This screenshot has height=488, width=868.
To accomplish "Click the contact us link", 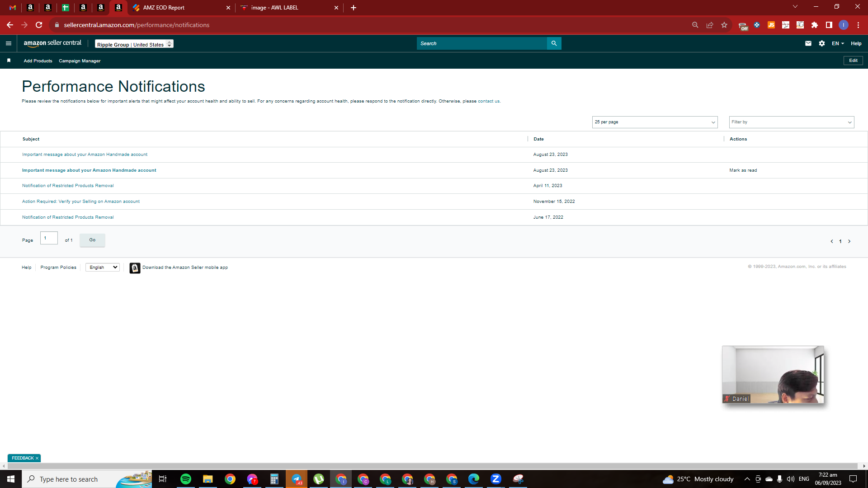I will click(489, 101).
